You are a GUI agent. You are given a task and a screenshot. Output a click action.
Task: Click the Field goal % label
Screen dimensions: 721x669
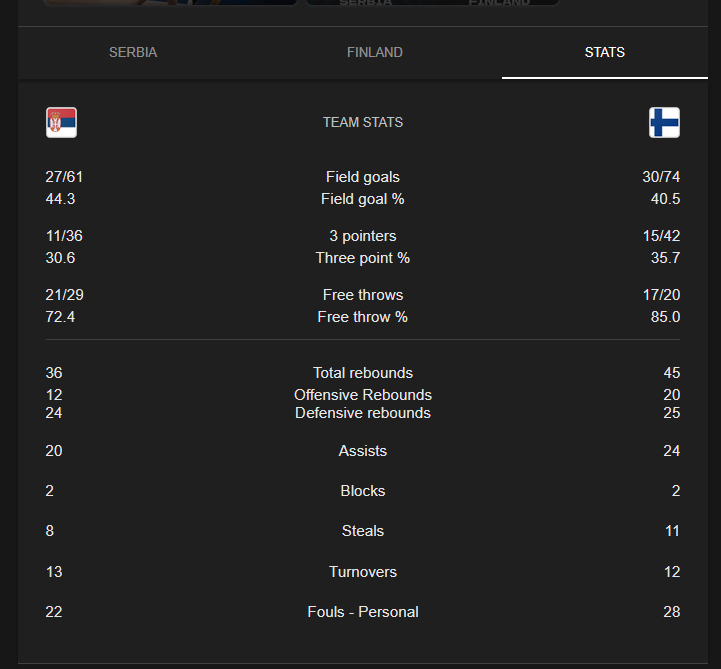point(363,199)
